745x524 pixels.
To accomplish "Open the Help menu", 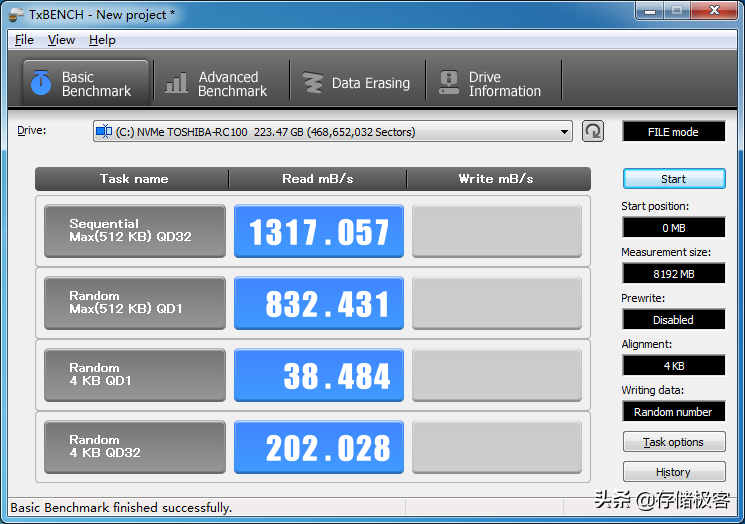I will (102, 40).
